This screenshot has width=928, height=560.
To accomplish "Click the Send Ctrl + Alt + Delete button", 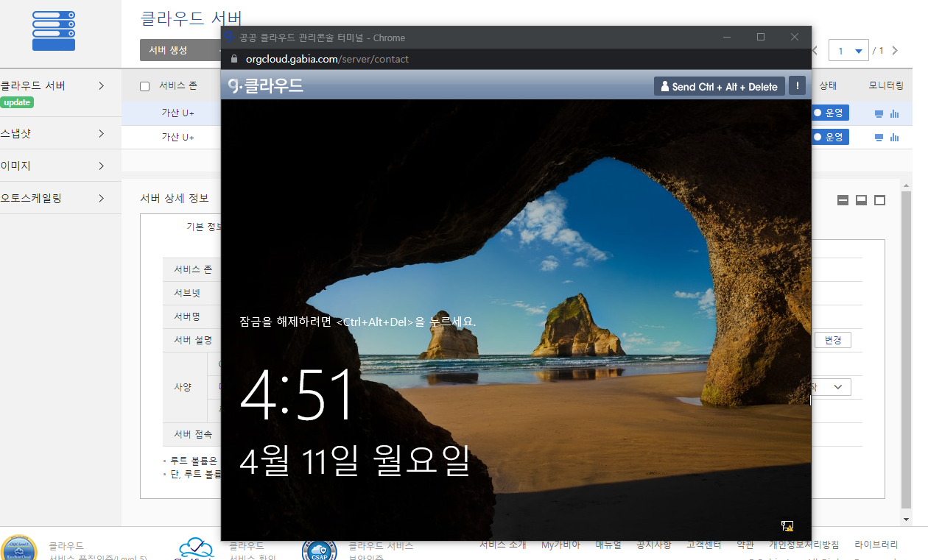I will click(719, 86).
